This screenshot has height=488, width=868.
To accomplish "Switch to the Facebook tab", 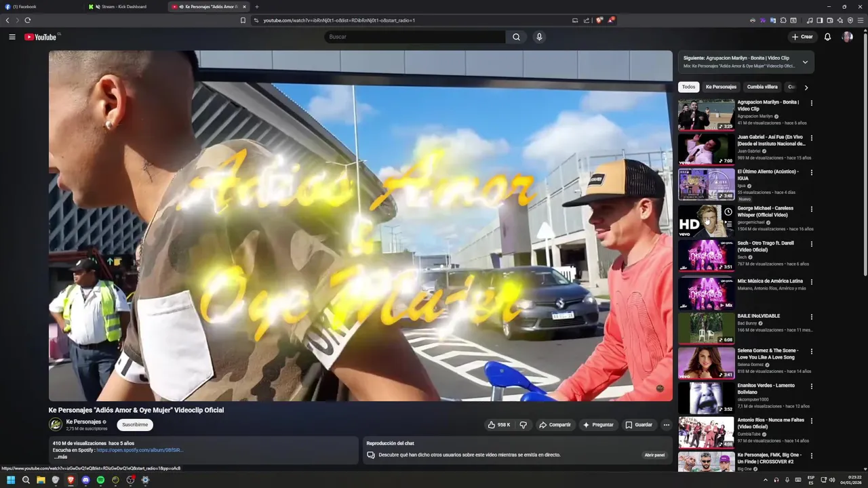I will (41, 7).
